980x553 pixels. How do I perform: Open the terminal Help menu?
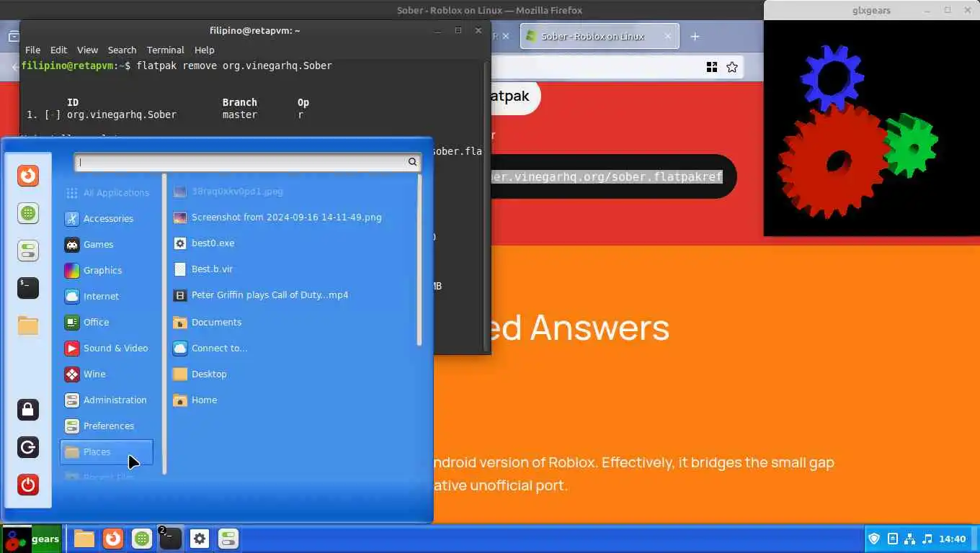(205, 50)
